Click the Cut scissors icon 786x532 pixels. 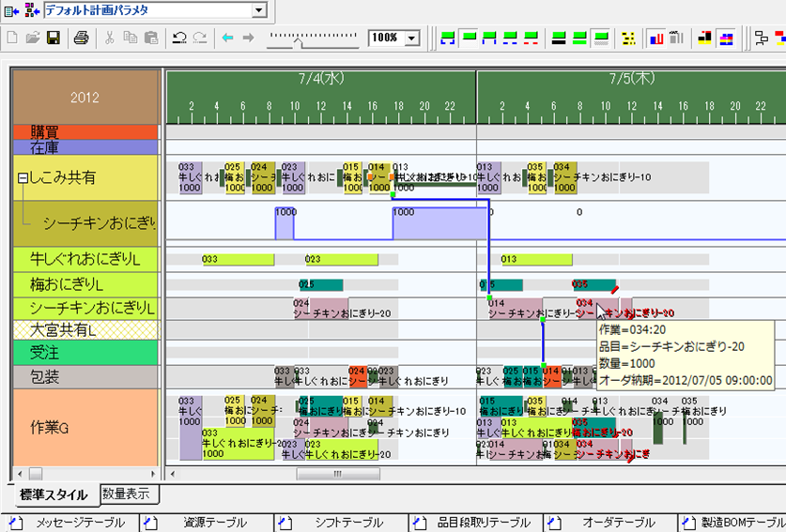pyautogui.click(x=109, y=38)
